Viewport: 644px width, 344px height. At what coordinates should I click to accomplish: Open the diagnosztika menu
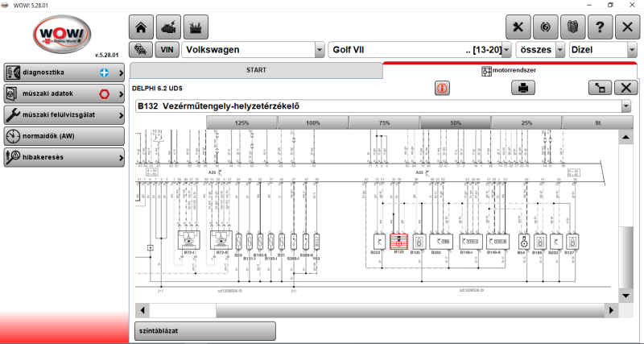[64, 73]
